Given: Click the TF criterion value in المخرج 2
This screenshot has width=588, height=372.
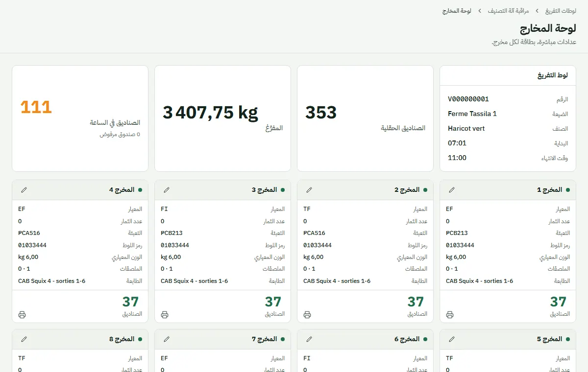Looking at the screenshot, I should point(307,209).
